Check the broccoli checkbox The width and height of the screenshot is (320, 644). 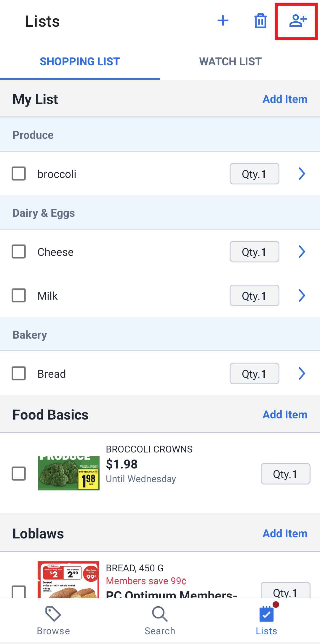click(19, 173)
